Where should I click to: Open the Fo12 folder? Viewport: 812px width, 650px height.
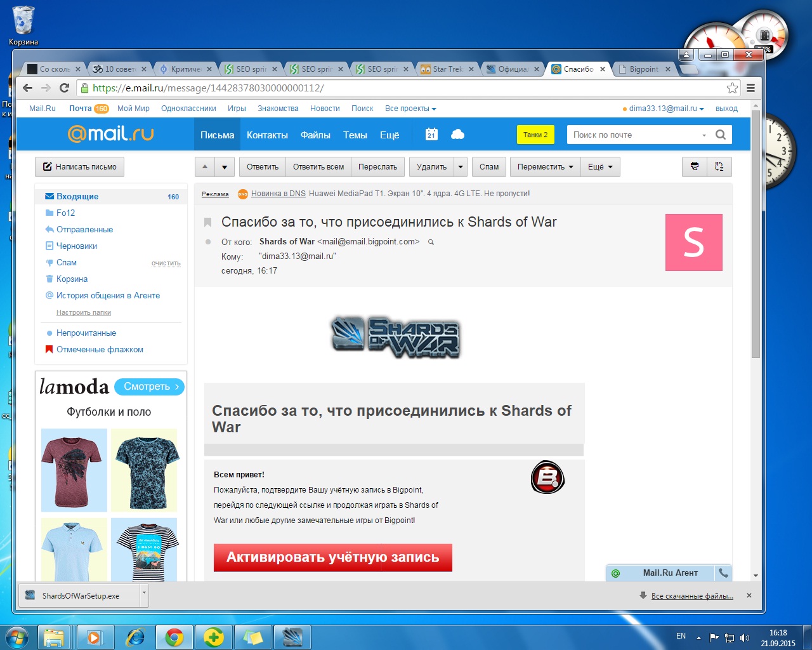click(x=65, y=213)
